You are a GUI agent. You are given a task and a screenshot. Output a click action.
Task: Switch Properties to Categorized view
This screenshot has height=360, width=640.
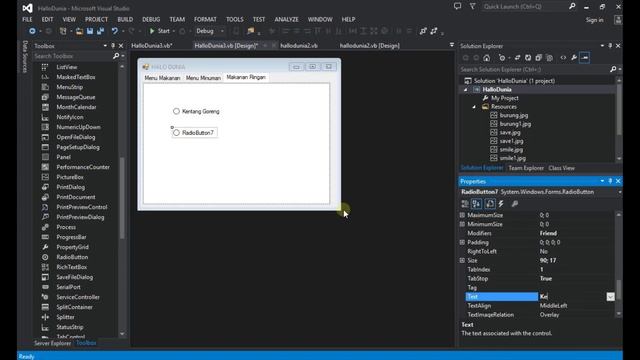465,204
